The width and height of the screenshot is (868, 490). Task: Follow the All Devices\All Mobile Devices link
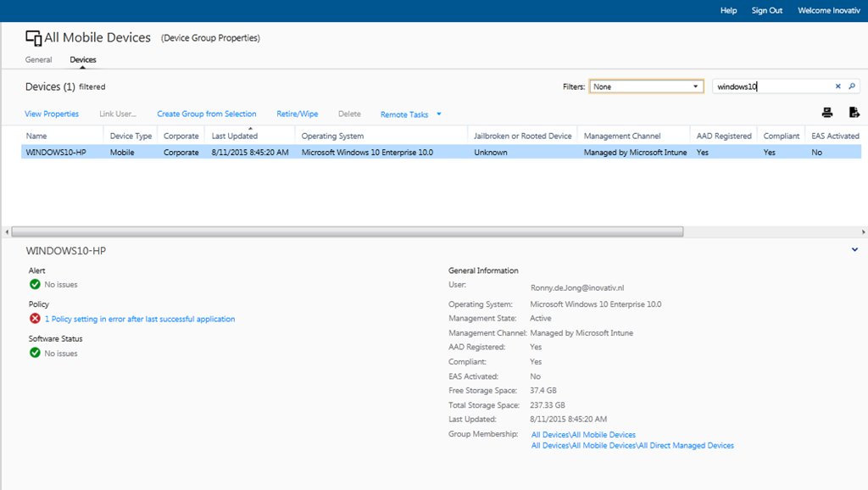[x=583, y=434]
